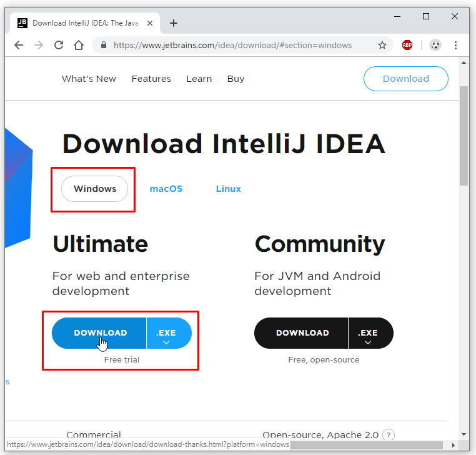476x455 pixels.
Task: Expand the Ultimate .EXE format dropdown
Action: [169, 333]
